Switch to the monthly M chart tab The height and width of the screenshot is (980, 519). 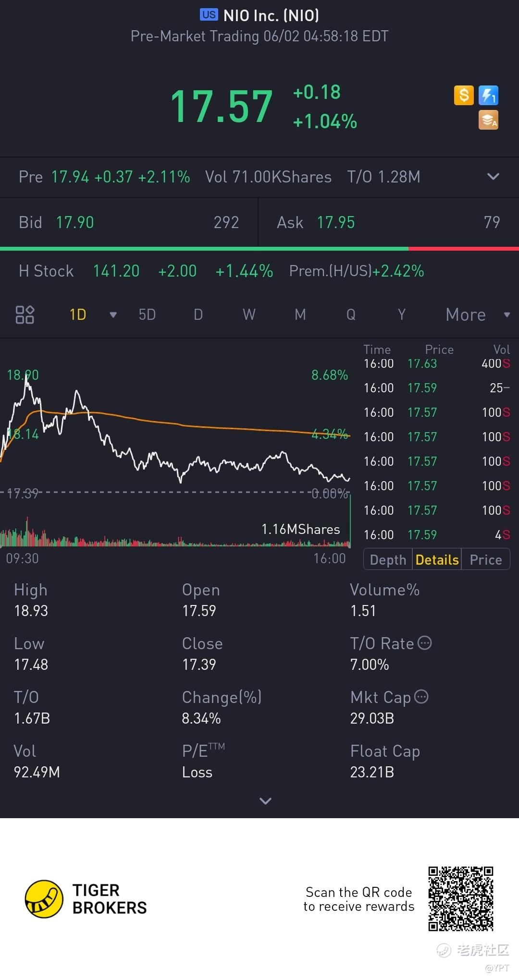(x=300, y=315)
